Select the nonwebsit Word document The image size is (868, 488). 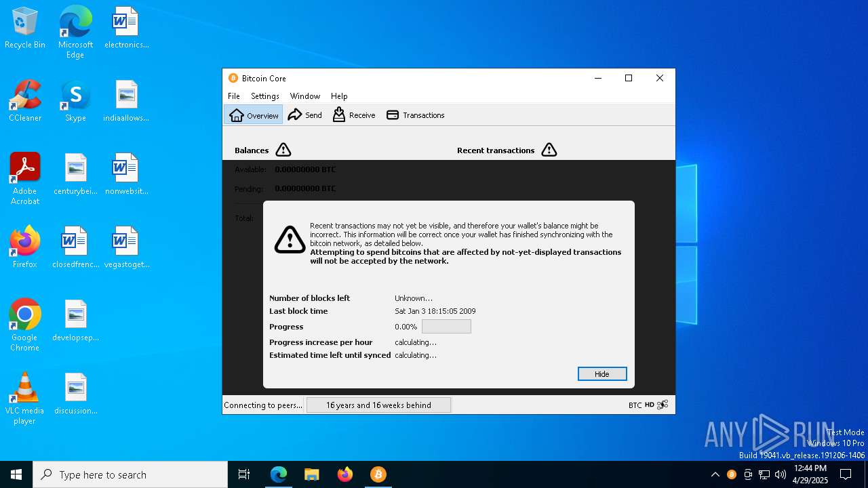coord(126,175)
